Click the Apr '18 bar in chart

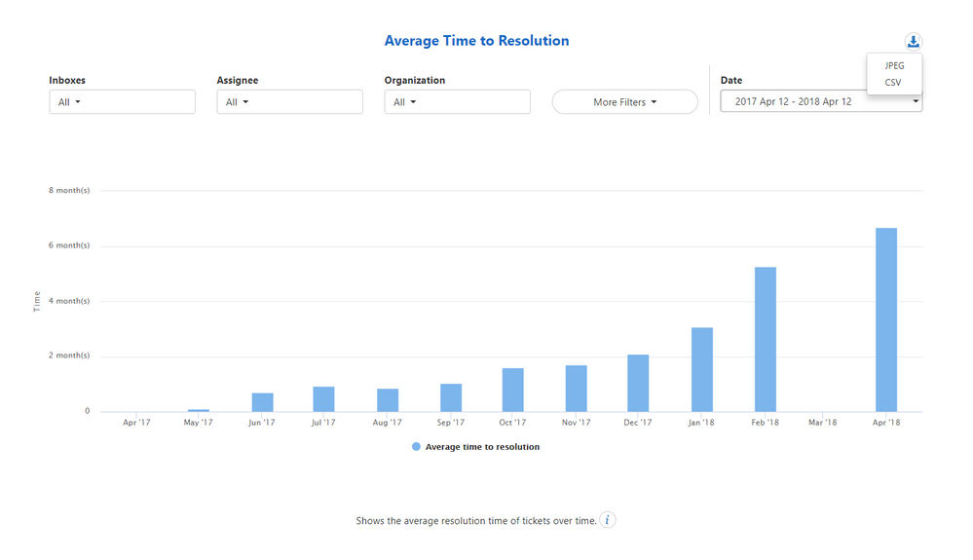[x=886, y=320]
